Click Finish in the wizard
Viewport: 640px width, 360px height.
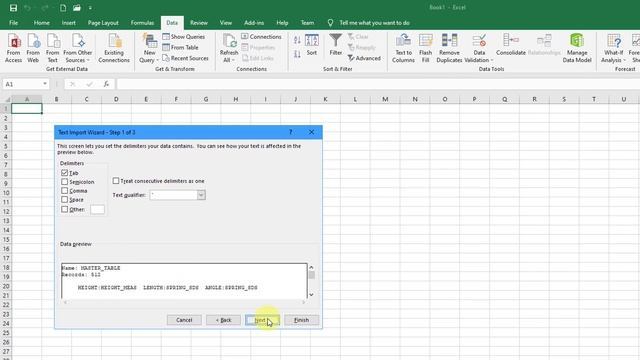coord(302,320)
